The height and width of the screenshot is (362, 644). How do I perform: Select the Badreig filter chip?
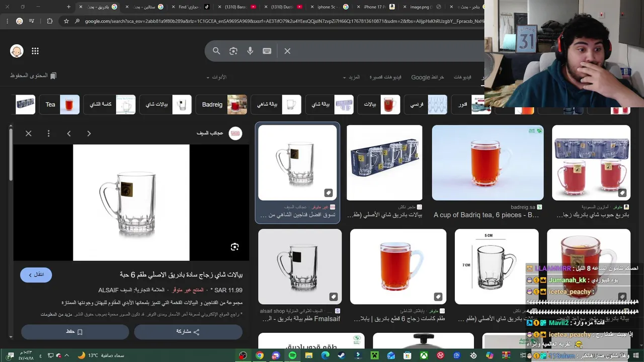(221, 105)
